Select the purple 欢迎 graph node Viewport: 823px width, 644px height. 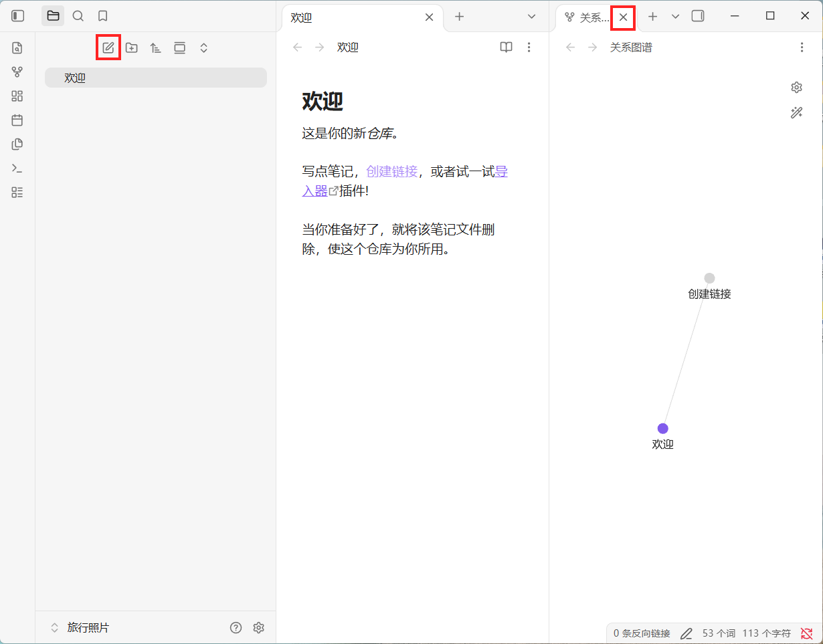click(662, 429)
